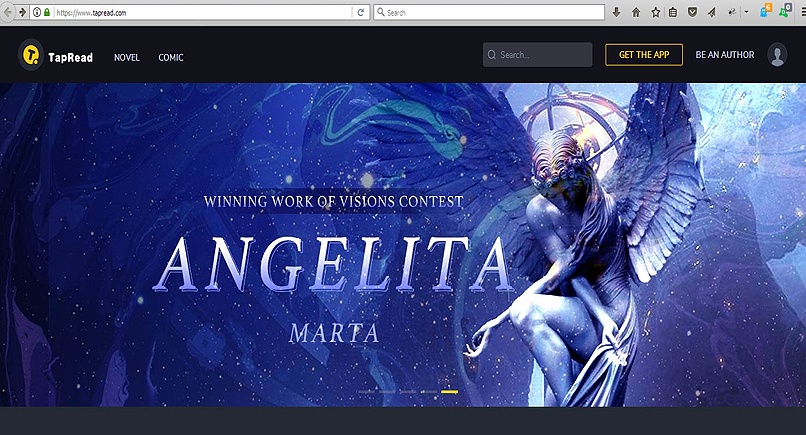Open the ANGELITA banner title

(x=333, y=265)
